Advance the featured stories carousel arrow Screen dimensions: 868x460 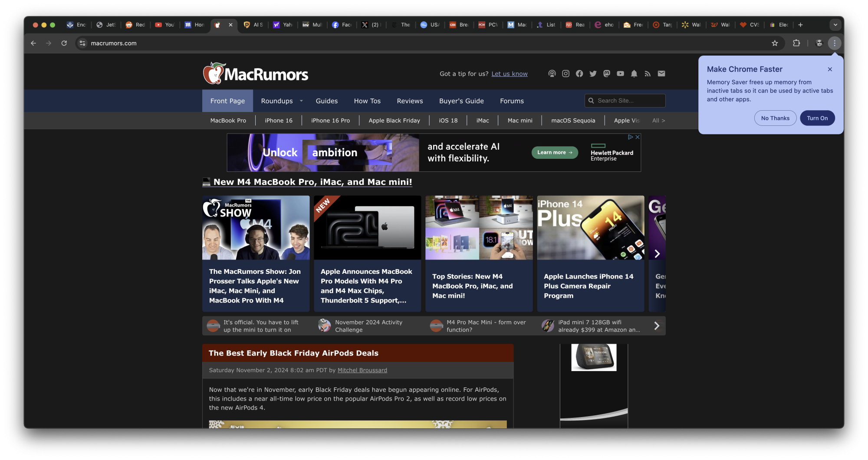pyautogui.click(x=657, y=254)
